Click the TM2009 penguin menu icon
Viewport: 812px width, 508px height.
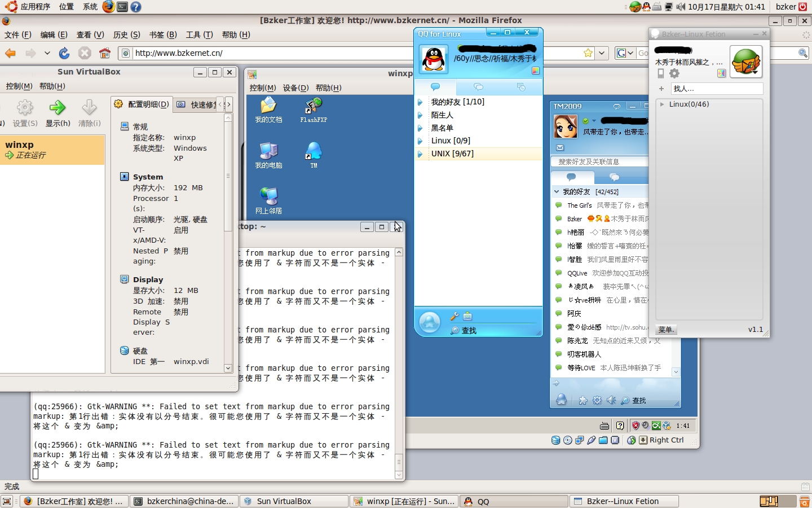tap(562, 400)
